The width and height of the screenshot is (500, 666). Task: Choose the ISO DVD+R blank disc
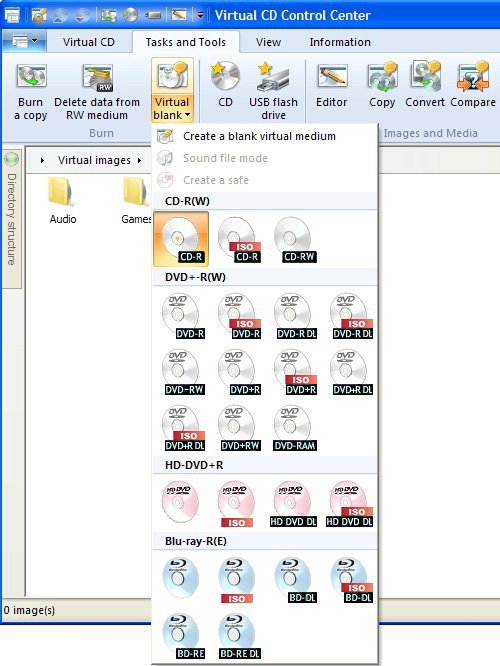coord(296,372)
